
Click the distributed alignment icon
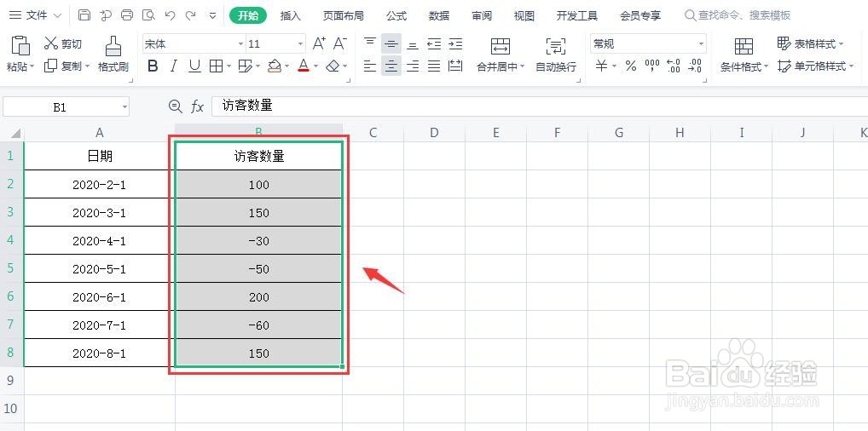(455, 66)
